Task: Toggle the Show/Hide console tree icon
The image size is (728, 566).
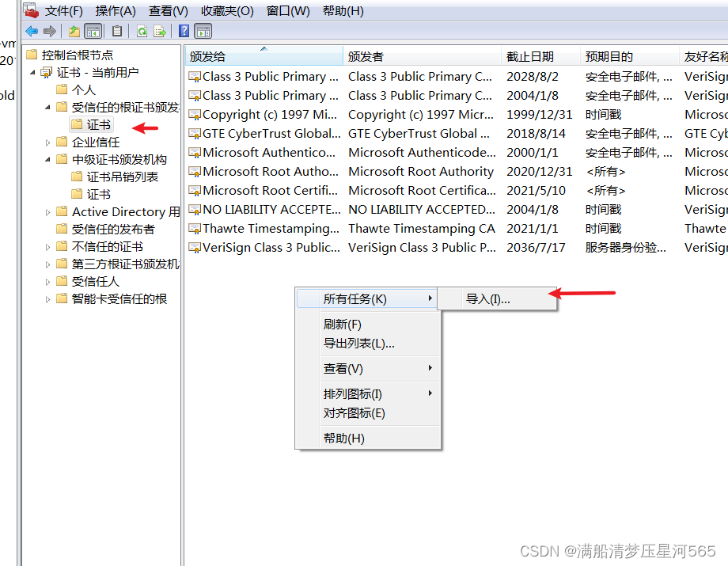Action: click(93, 31)
